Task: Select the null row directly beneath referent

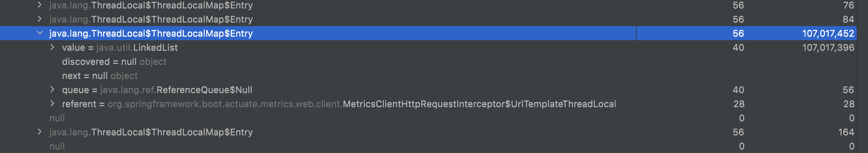Action: coord(57,118)
